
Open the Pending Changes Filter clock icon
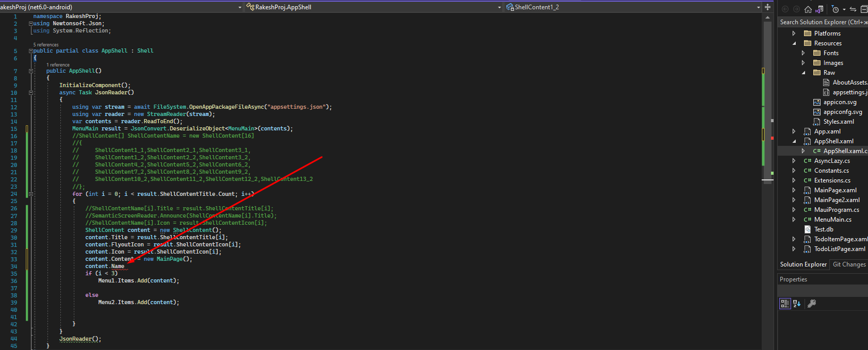point(835,9)
